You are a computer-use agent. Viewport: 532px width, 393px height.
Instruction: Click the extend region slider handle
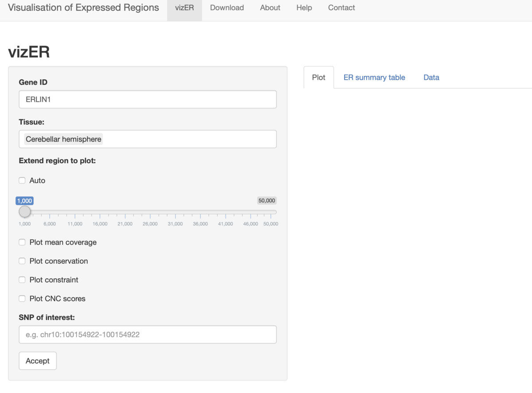(25, 212)
